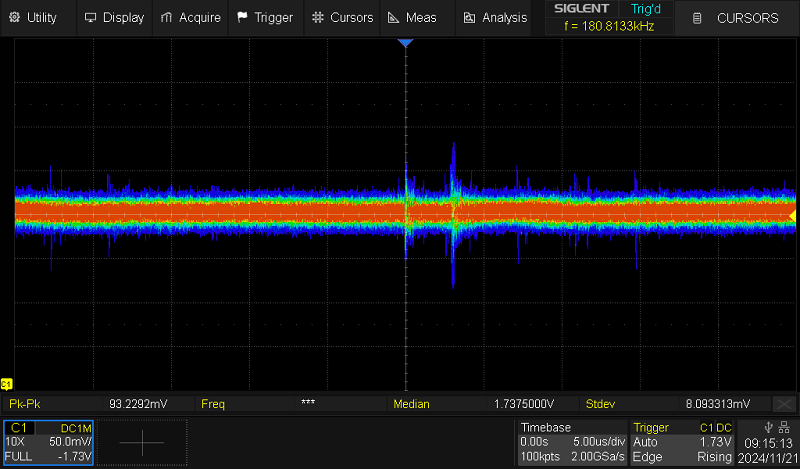
Task: Open the Trigger menu in top bar
Action: 265,17
